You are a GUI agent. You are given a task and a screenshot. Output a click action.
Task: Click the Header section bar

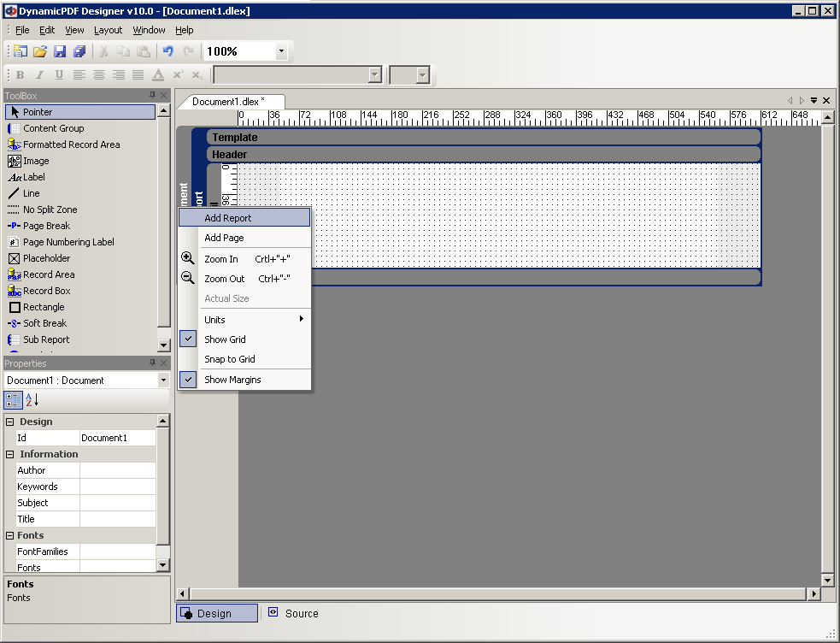coord(484,154)
